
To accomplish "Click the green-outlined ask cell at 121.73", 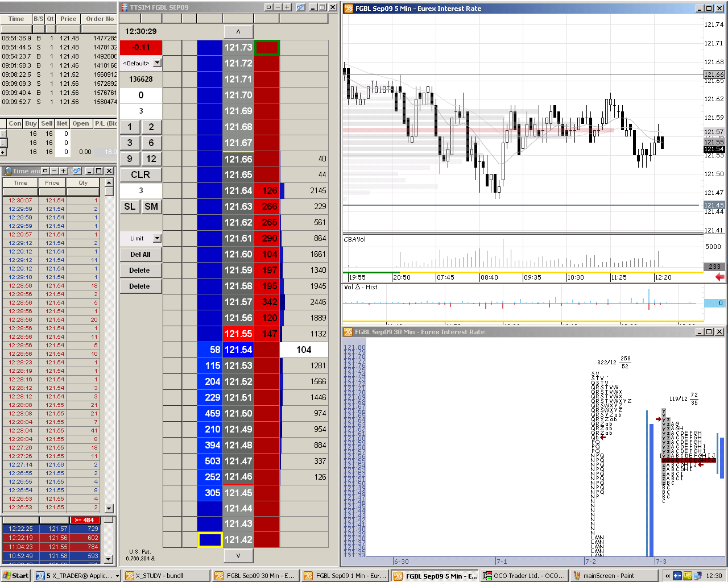I will [x=267, y=47].
